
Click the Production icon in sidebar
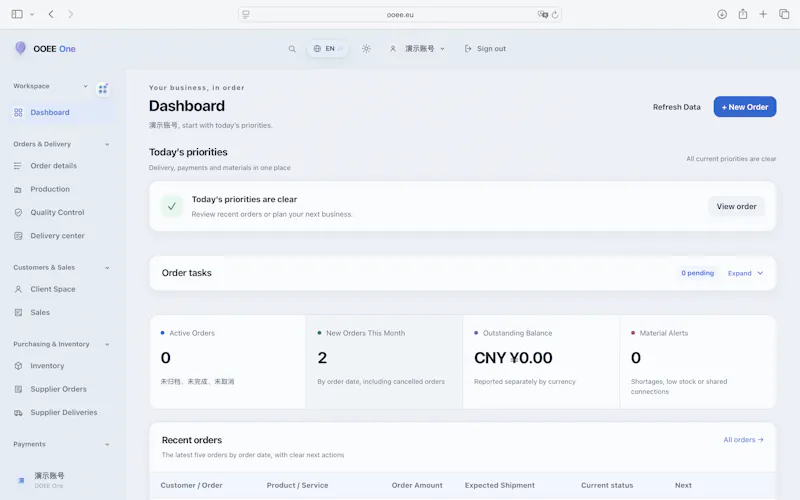coord(18,190)
